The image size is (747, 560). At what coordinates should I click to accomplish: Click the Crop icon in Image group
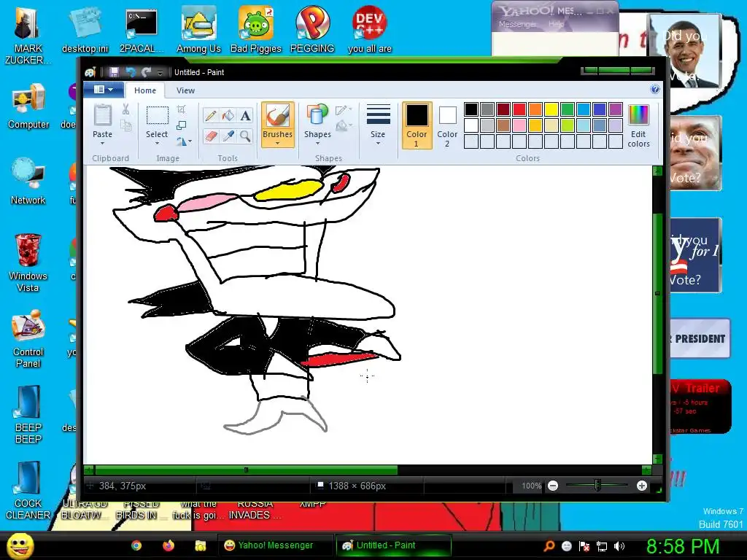click(182, 109)
